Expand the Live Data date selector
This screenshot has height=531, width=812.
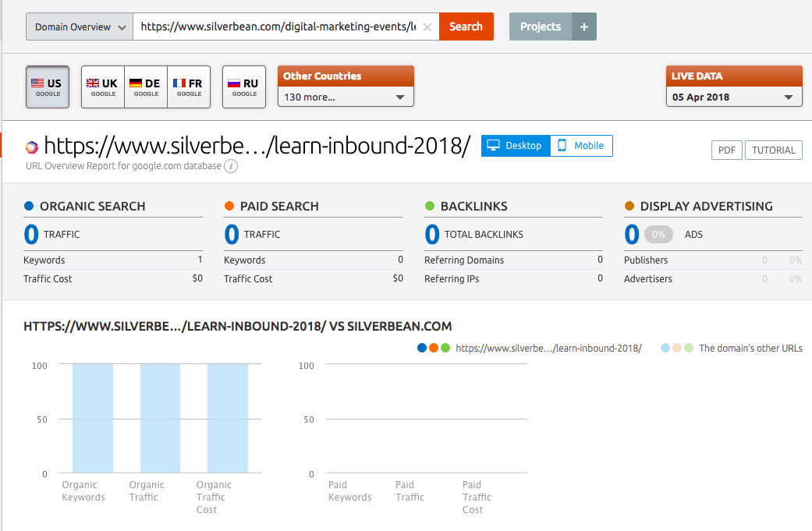pos(733,98)
